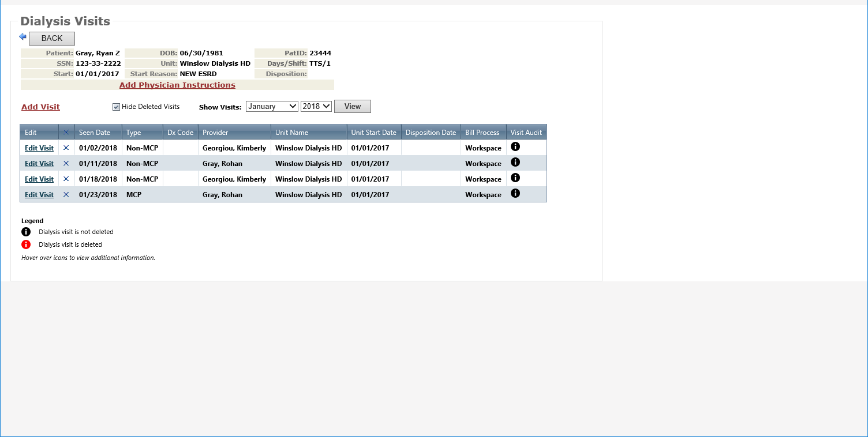The height and width of the screenshot is (437, 868).
Task: Open the Add Visit link
Action: (40, 107)
